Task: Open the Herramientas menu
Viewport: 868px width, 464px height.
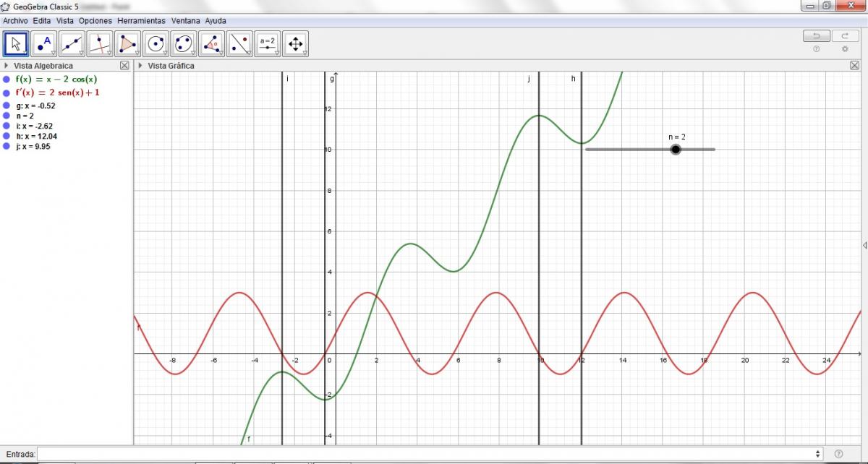Action: coord(141,21)
